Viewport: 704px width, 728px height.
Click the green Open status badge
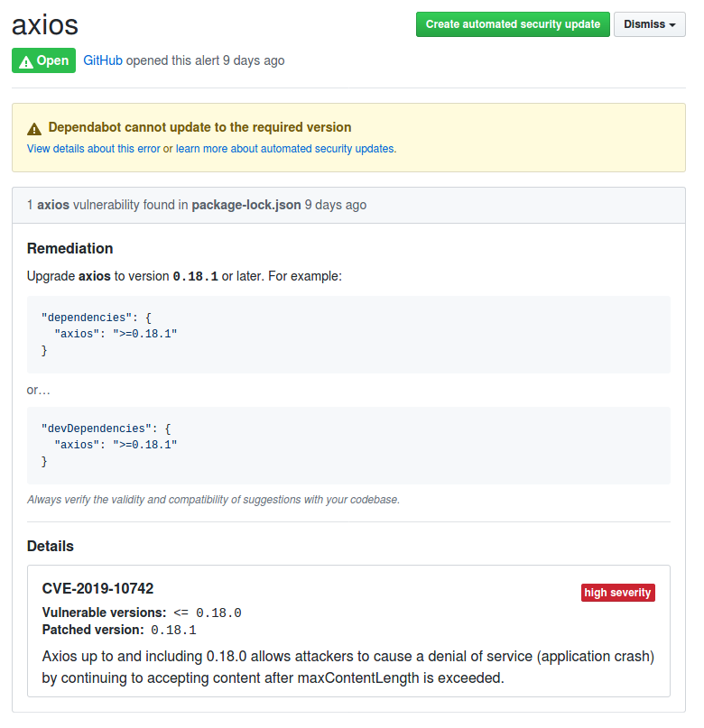click(43, 60)
